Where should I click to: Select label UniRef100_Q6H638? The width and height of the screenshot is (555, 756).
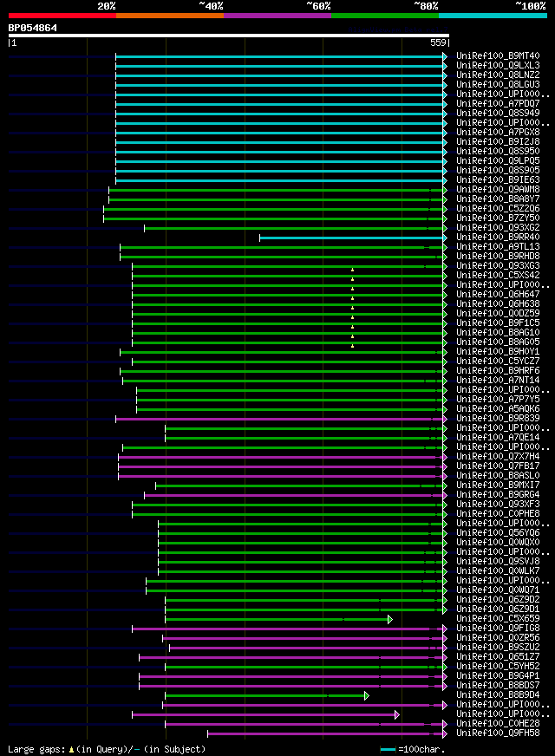point(498,303)
